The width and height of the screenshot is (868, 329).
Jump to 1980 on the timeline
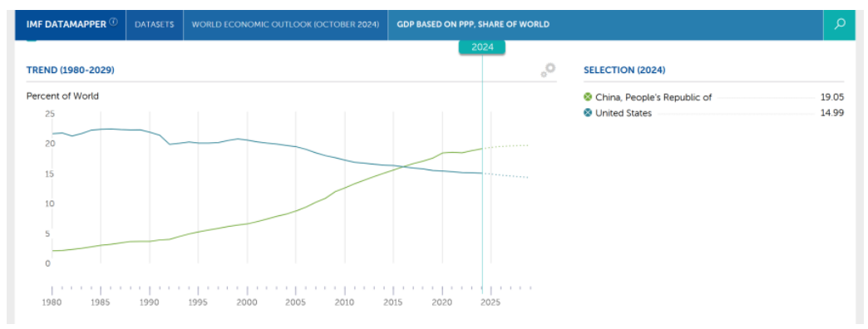tap(52, 303)
